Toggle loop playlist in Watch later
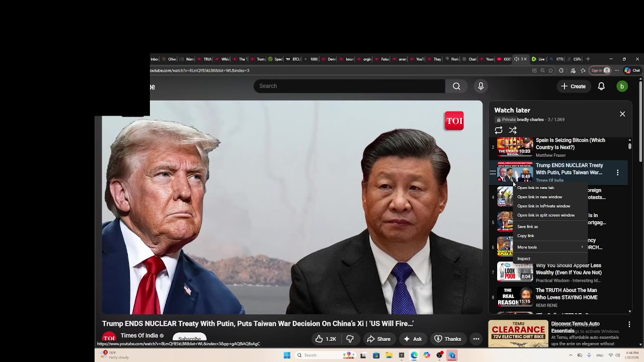 499,130
